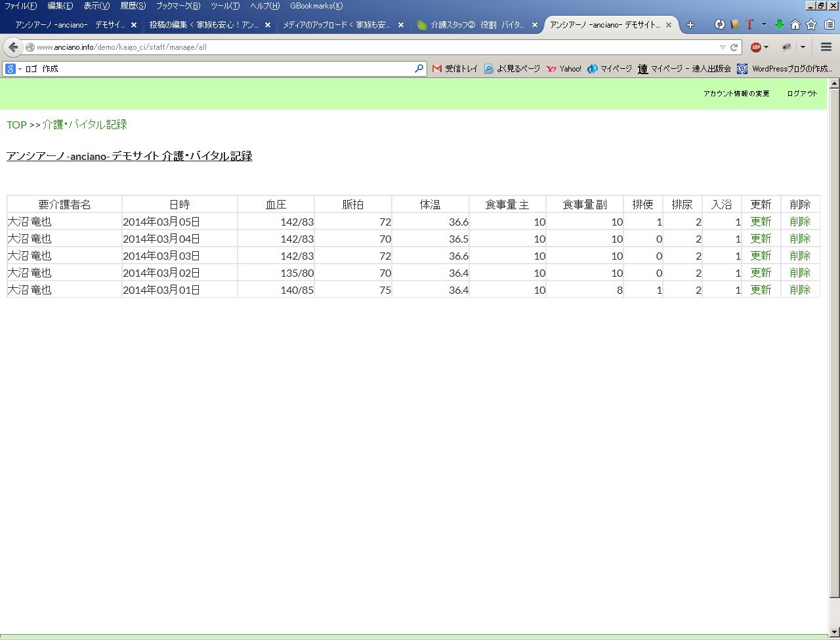Open the WordPressブログの作成 bookmark
840x640 pixels.
[785, 69]
